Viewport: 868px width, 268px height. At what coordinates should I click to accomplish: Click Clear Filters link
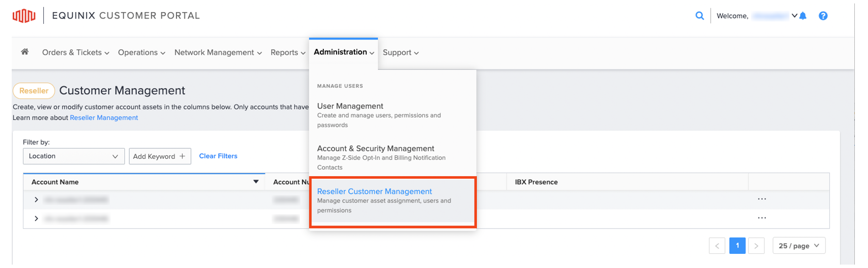pos(218,156)
